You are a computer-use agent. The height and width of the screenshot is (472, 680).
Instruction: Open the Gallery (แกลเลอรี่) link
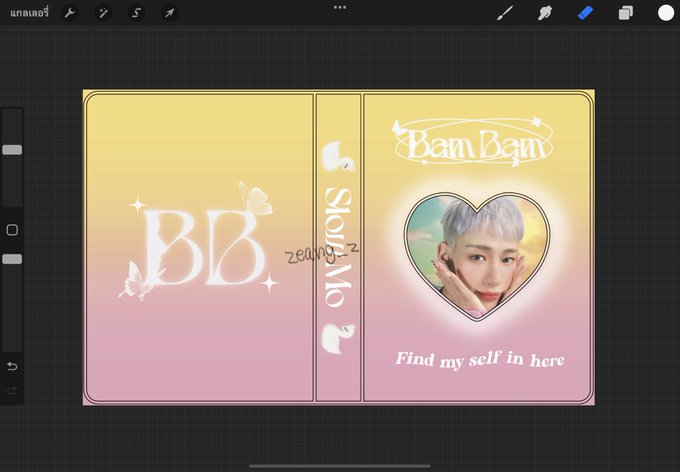(x=29, y=13)
